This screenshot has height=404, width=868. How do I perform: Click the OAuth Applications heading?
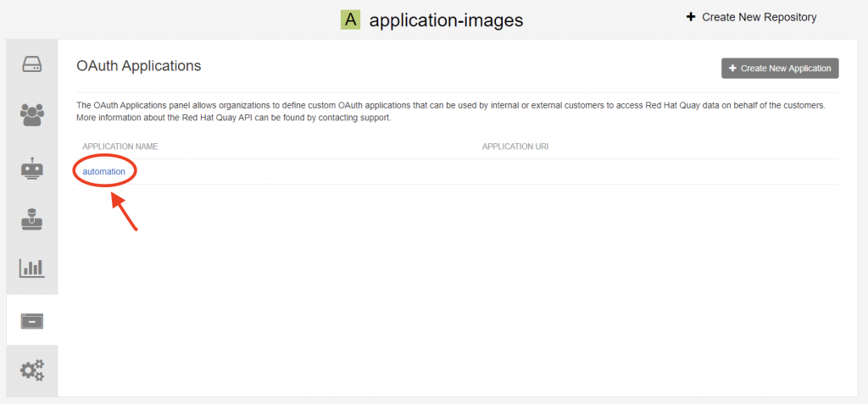click(x=138, y=66)
